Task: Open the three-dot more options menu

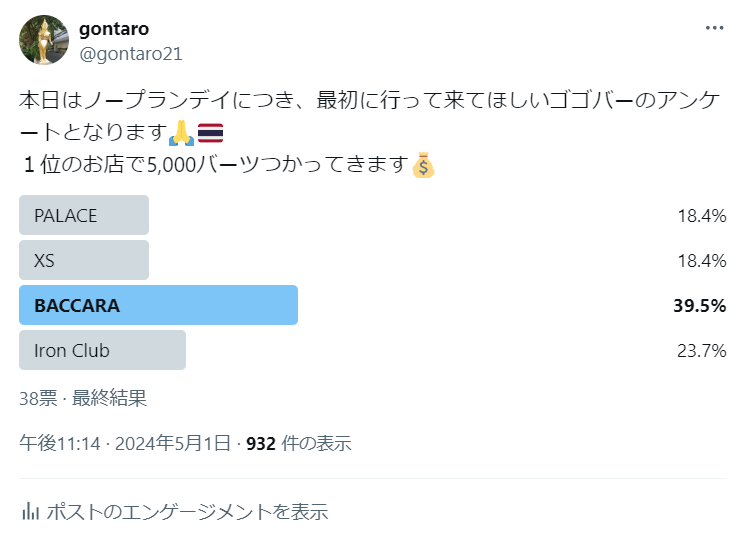Action: coord(714,28)
